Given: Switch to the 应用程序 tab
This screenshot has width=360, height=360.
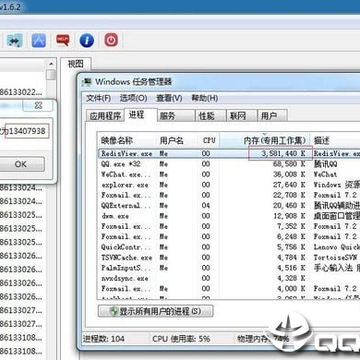Looking at the screenshot, I should click(105, 116).
